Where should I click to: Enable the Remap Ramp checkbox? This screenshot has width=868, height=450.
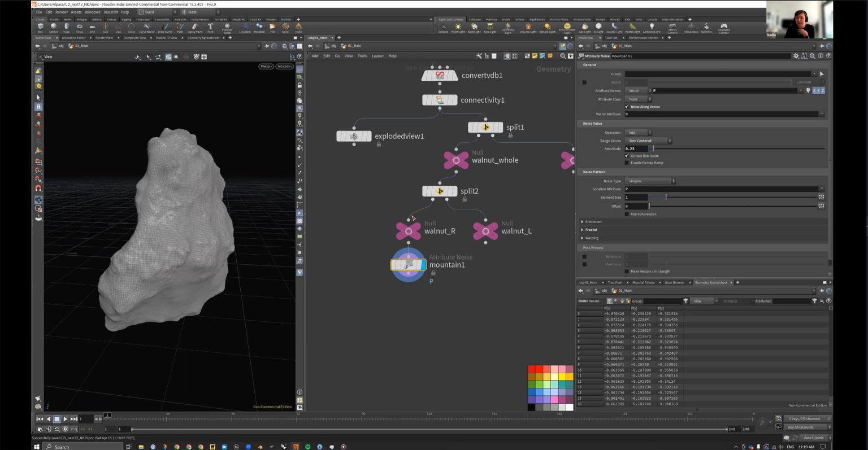click(x=626, y=163)
